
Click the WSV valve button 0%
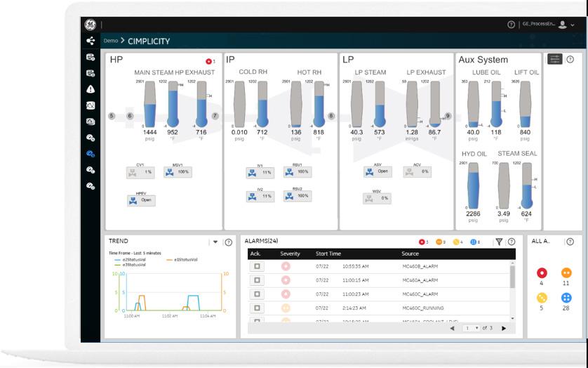377,198
